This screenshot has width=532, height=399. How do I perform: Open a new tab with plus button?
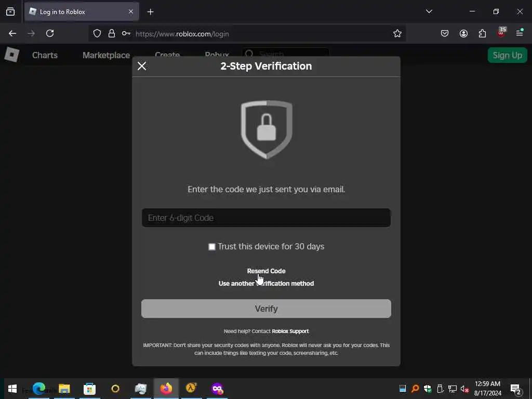pyautogui.click(x=150, y=12)
